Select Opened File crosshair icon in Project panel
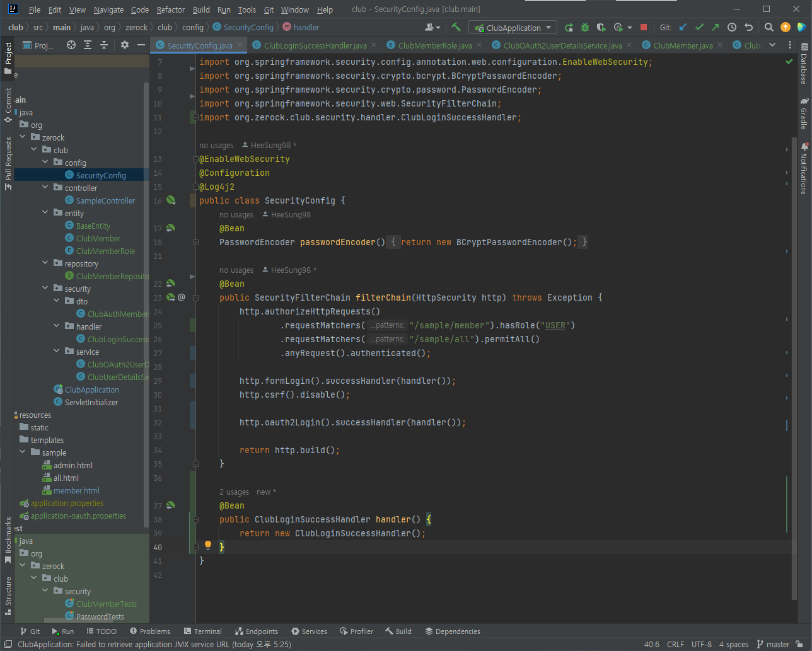This screenshot has height=651, width=812. pyautogui.click(x=71, y=45)
